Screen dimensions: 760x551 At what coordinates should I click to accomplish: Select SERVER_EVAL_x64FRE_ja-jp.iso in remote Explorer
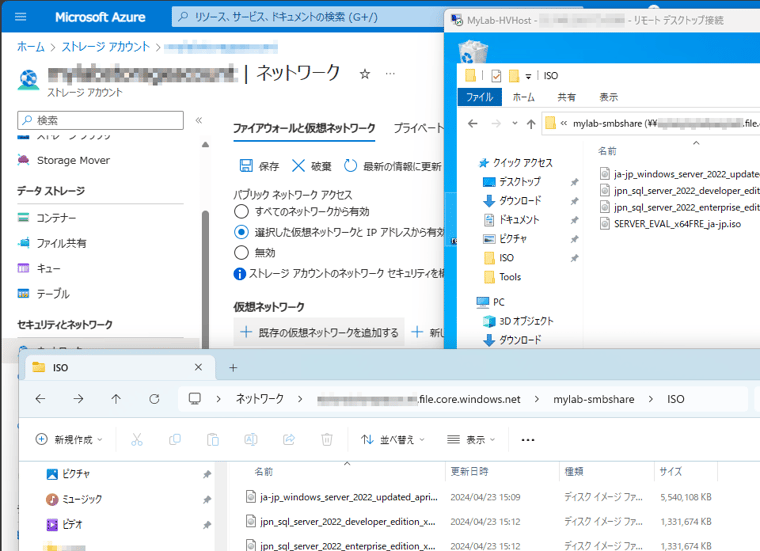point(671,223)
